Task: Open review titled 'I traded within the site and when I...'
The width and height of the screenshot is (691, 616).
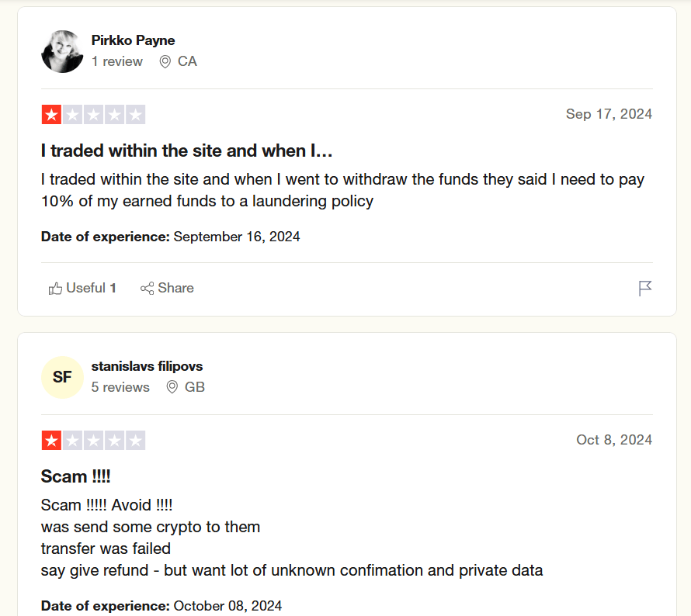Action: tap(186, 151)
